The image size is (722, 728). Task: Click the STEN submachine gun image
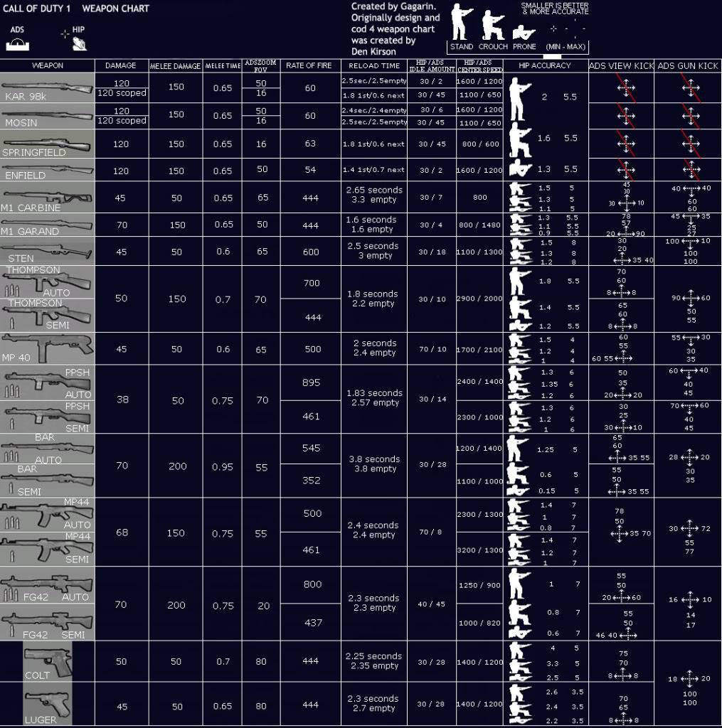(47, 252)
